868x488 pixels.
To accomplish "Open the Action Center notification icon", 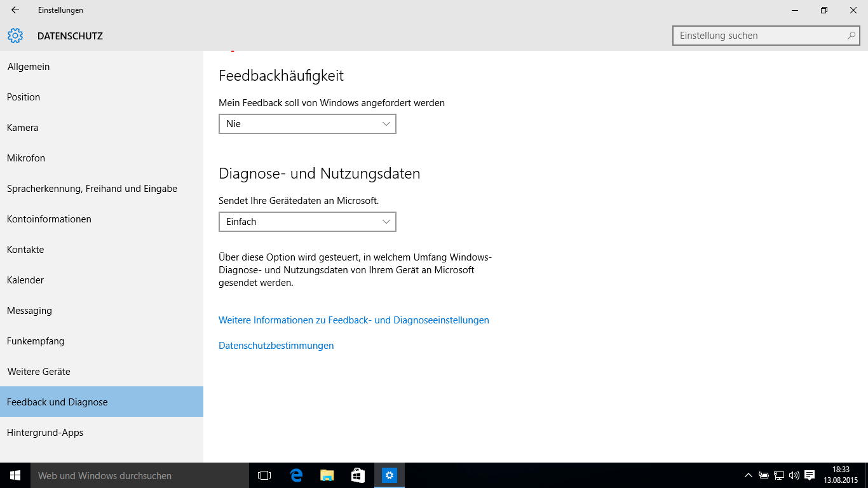I will tap(810, 475).
